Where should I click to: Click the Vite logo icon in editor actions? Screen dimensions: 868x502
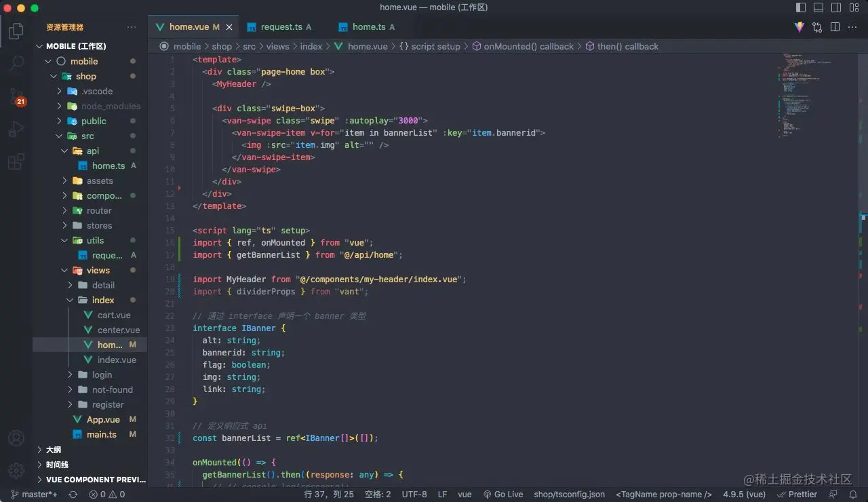point(800,27)
